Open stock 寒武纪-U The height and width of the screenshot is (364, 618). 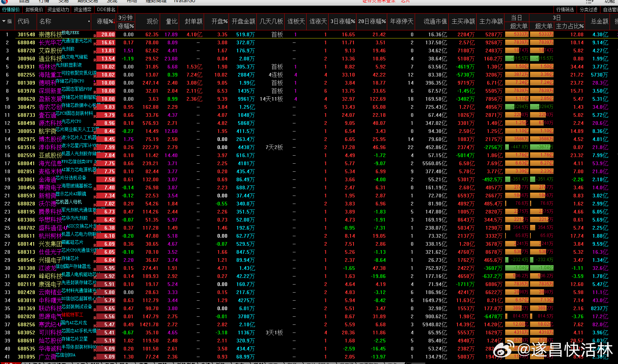[50, 324]
